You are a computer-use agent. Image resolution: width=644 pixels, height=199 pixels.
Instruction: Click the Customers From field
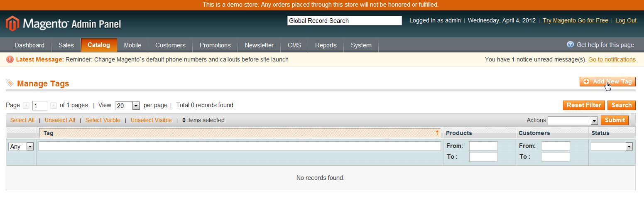(x=556, y=146)
